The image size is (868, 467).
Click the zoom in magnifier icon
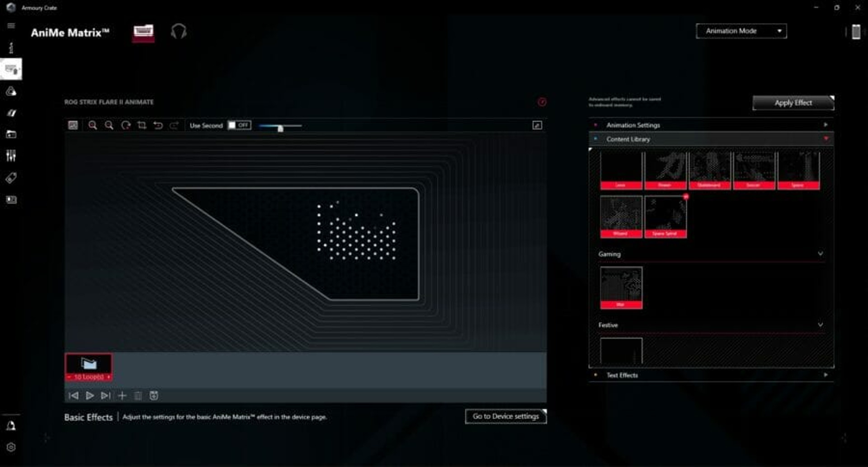click(x=93, y=126)
